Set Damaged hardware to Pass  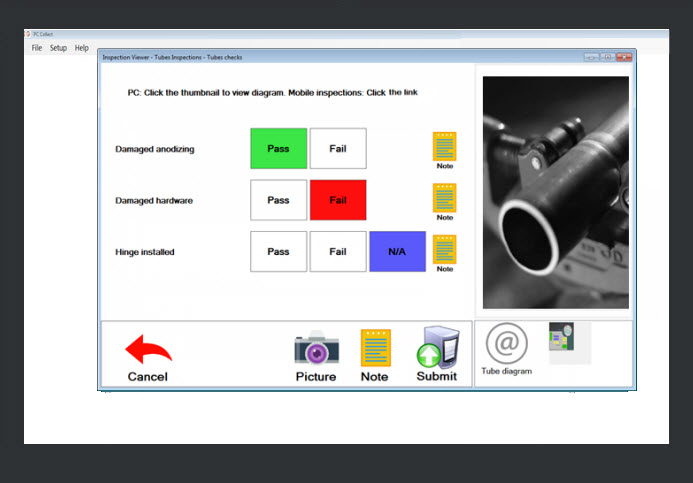click(278, 200)
